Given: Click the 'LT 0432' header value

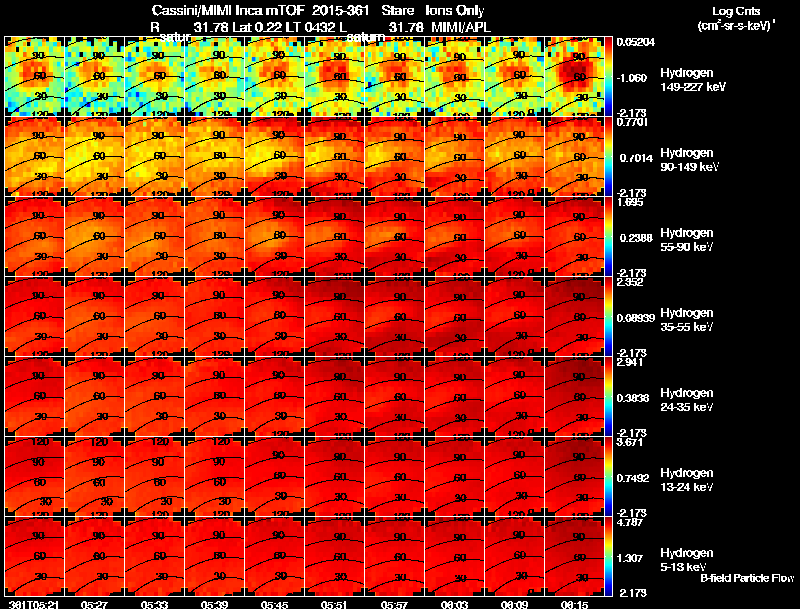Looking at the screenshot, I should [310, 28].
